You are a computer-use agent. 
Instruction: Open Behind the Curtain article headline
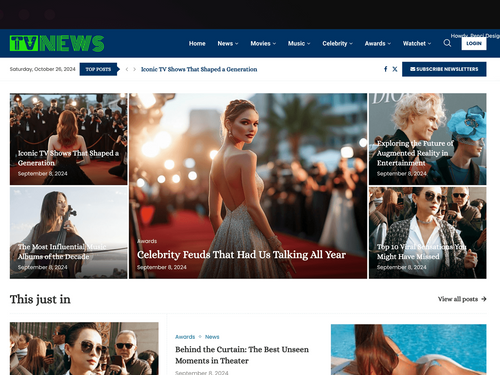pos(242,355)
